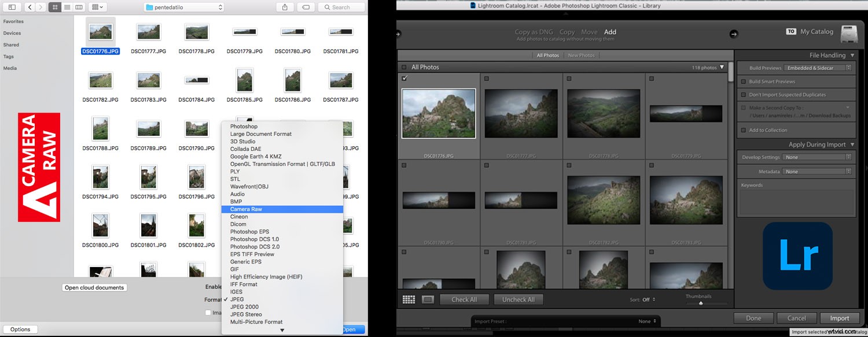Open the Share icon in the Finder toolbar
Image resolution: width=868 pixels, height=337 pixels.
coord(284,7)
